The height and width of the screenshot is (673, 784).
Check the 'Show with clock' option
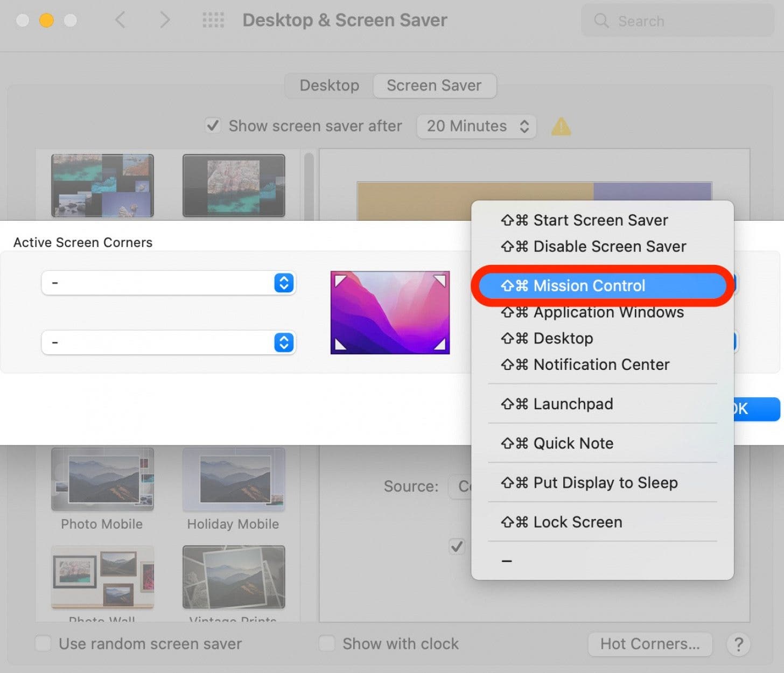(x=327, y=643)
